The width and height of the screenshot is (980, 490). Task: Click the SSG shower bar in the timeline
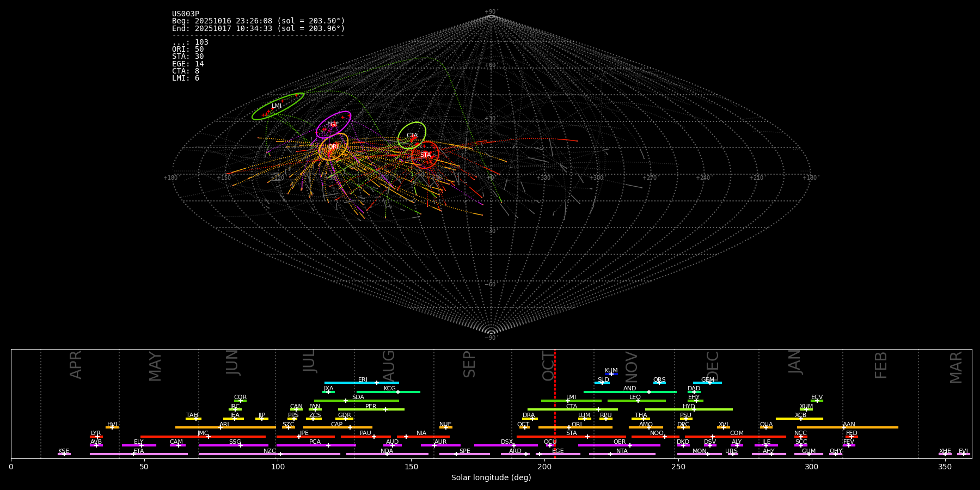pyautogui.click(x=234, y=445)
